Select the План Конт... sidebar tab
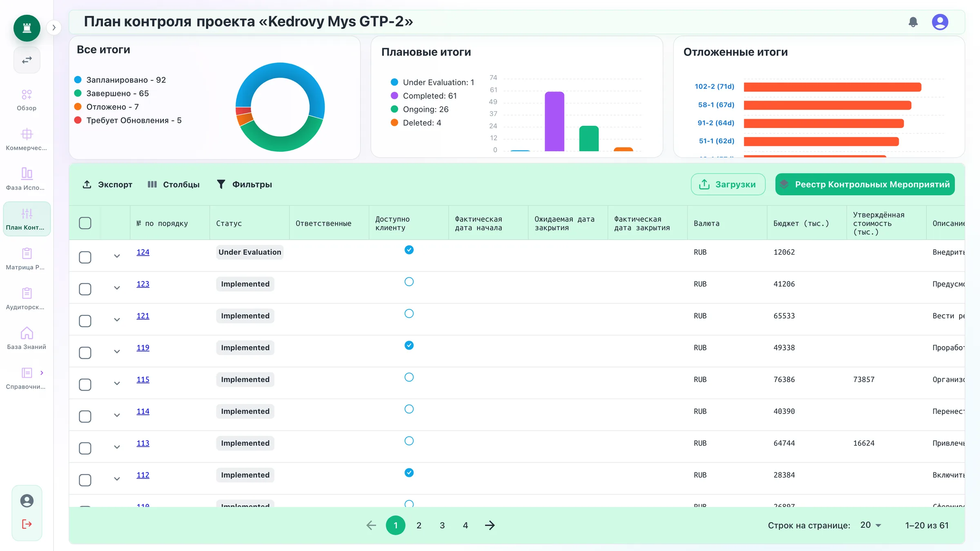The image size is (980, 551). pos(27,219)
